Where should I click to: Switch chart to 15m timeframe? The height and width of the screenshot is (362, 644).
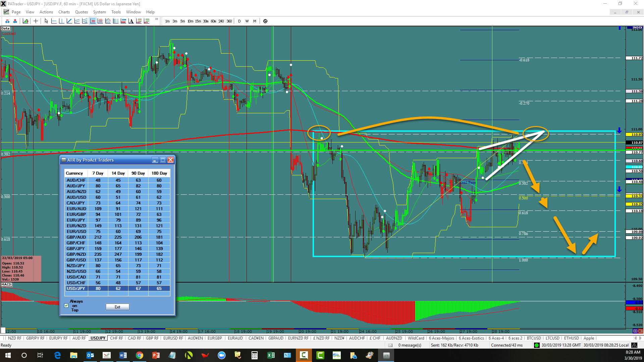198,21
